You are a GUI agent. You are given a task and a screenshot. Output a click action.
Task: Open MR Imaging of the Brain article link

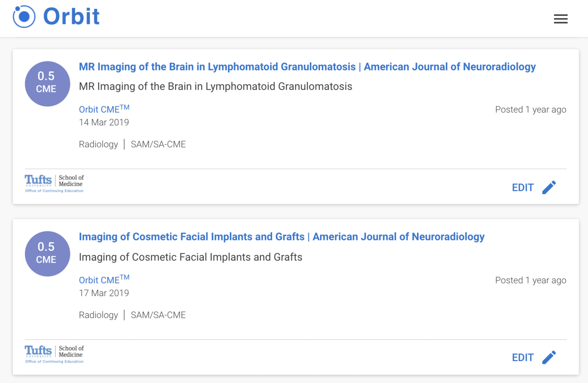point(307,67)
